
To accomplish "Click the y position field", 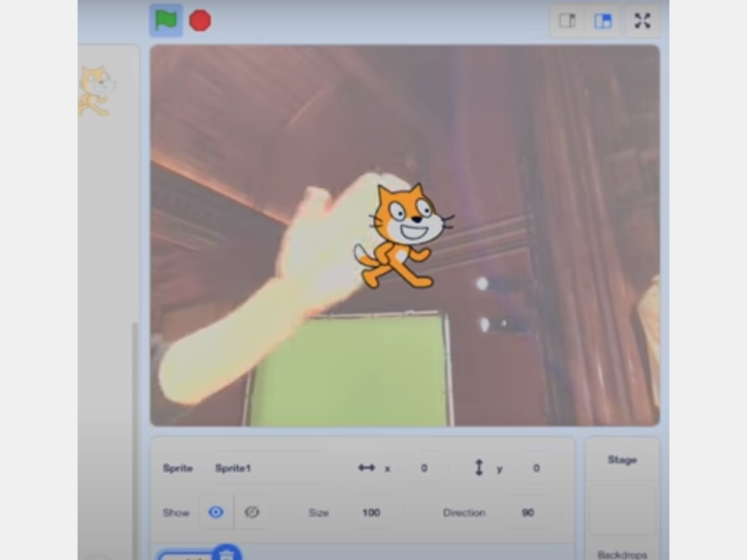I will (536, 468).
